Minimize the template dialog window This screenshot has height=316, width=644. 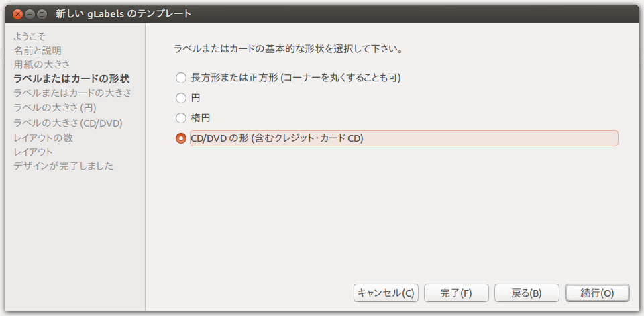tap(30, 14)
